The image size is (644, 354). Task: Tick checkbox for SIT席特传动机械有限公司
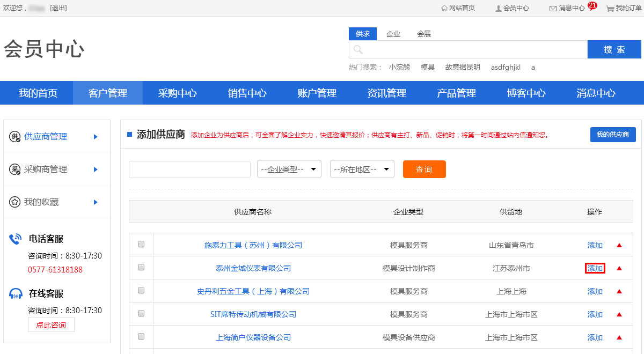point(141,313)
